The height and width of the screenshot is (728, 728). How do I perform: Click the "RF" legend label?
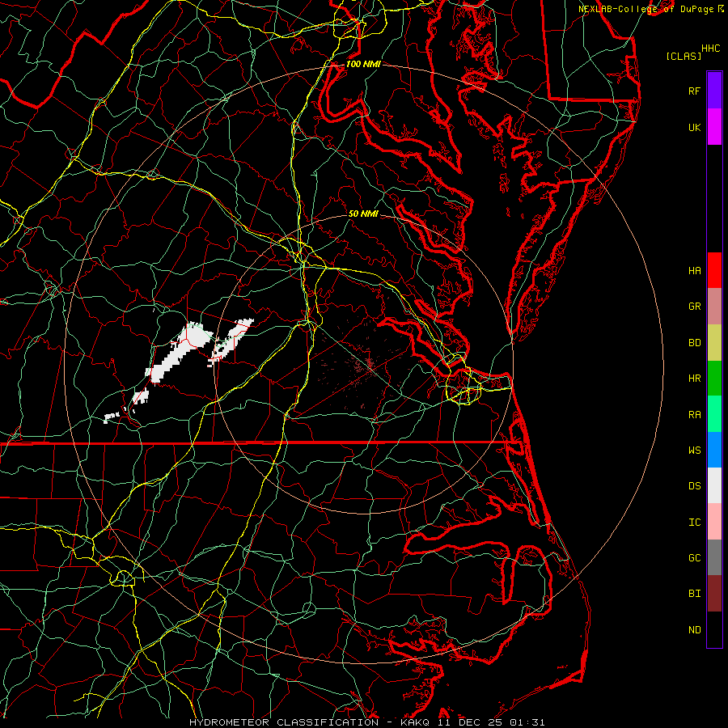[694, 91]
